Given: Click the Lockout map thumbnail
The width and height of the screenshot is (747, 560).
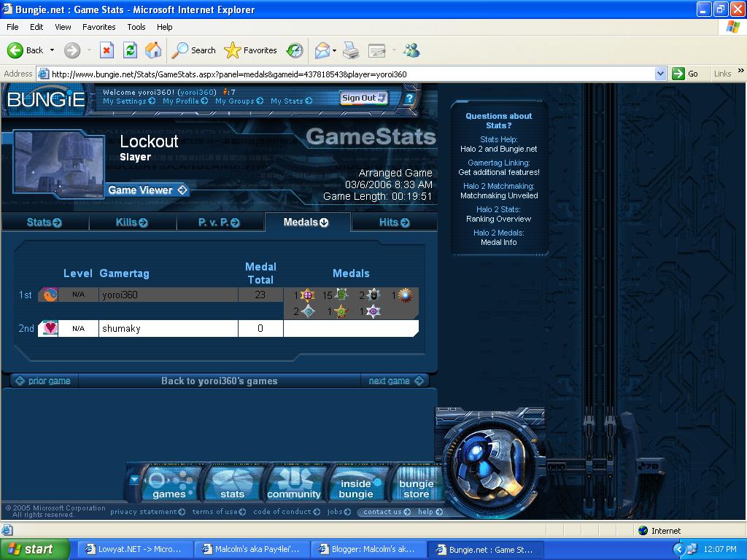Looking at the screenshot, I should [x=58, y=163].
